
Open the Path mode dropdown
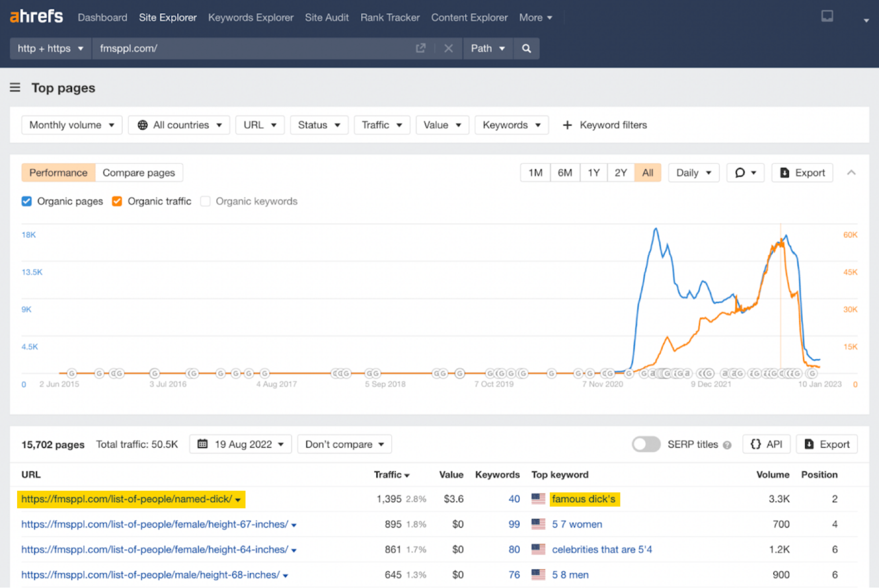coord(488,48)
